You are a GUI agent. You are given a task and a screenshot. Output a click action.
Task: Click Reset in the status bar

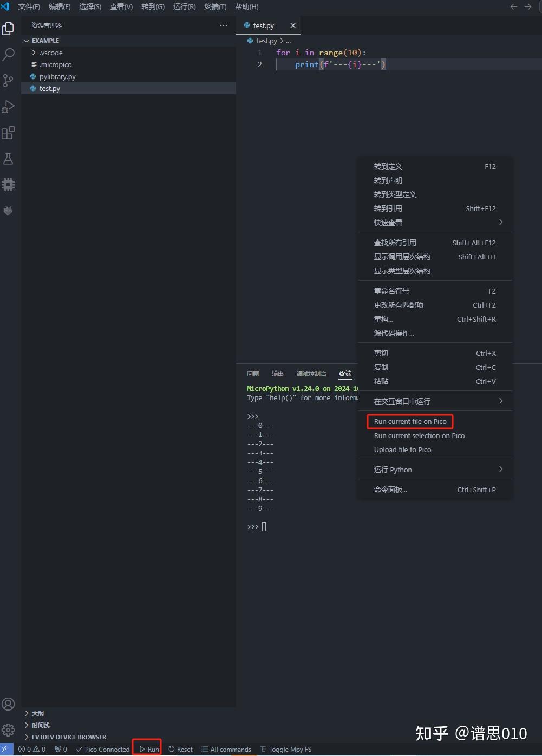[180, 749]
